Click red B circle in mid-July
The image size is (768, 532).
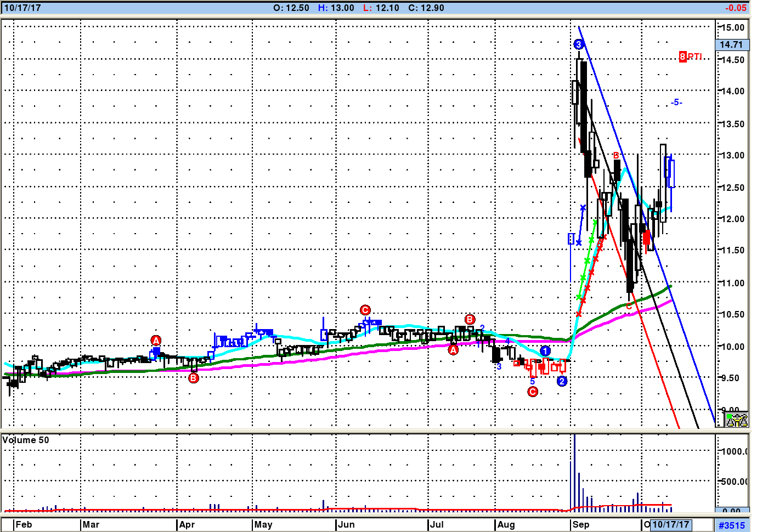pos(470,320)
